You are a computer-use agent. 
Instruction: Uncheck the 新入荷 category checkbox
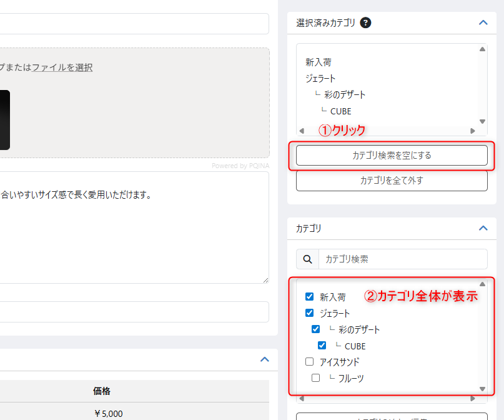click(x=309, y=297)
